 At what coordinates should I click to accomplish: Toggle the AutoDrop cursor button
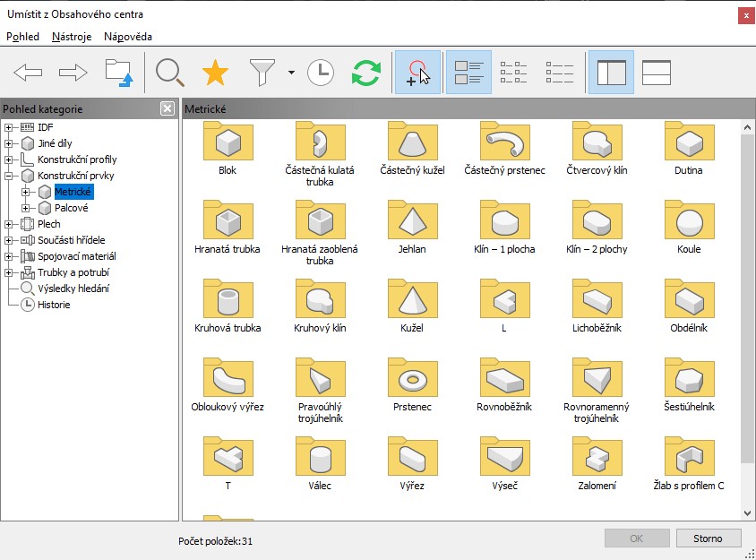pos(417,73)
